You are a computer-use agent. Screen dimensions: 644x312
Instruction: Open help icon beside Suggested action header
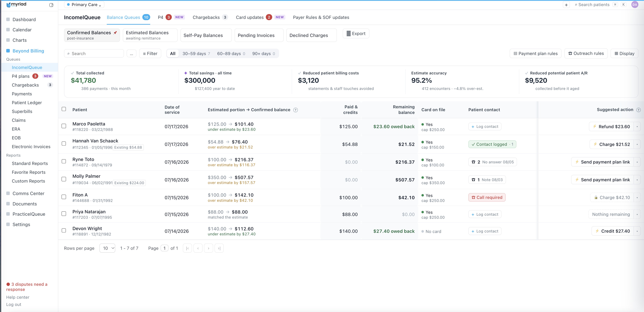[x=638, y=110]
